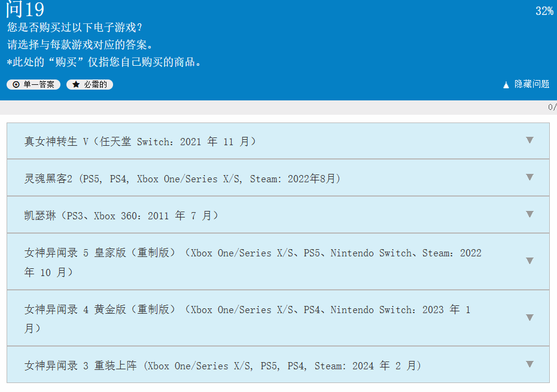Viewport: 557px width, 392px height.
Task: Click the arrow icon on 灵魂黑客2 row
Action: 529,177
